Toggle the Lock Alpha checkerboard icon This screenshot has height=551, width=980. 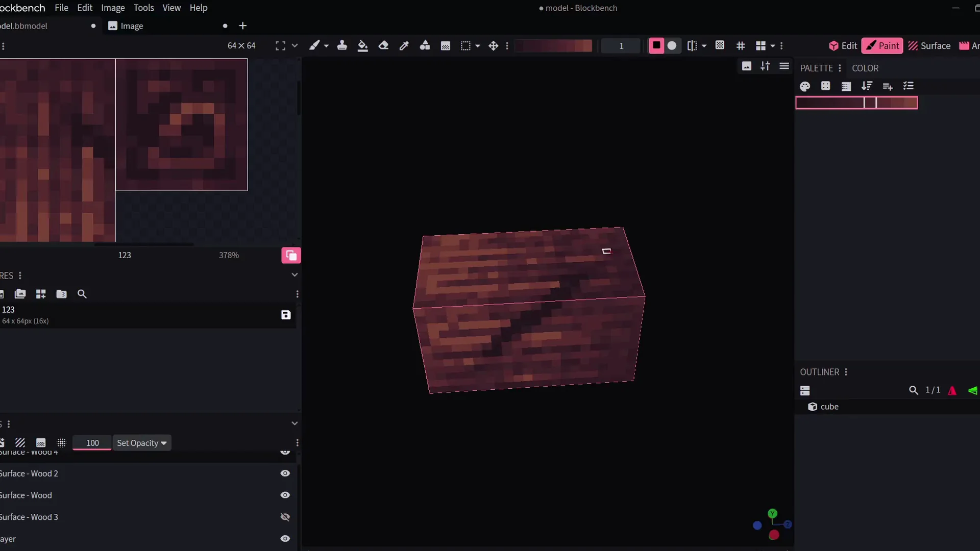[720, 45]
